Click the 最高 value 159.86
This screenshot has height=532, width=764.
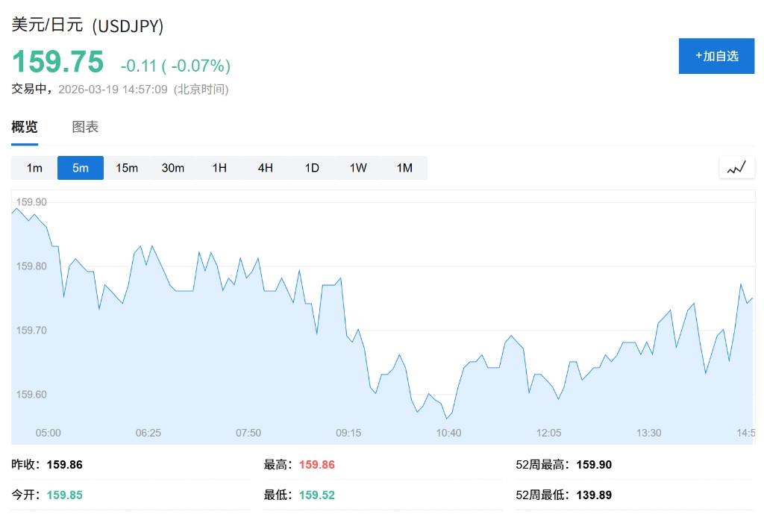(317, 465)
